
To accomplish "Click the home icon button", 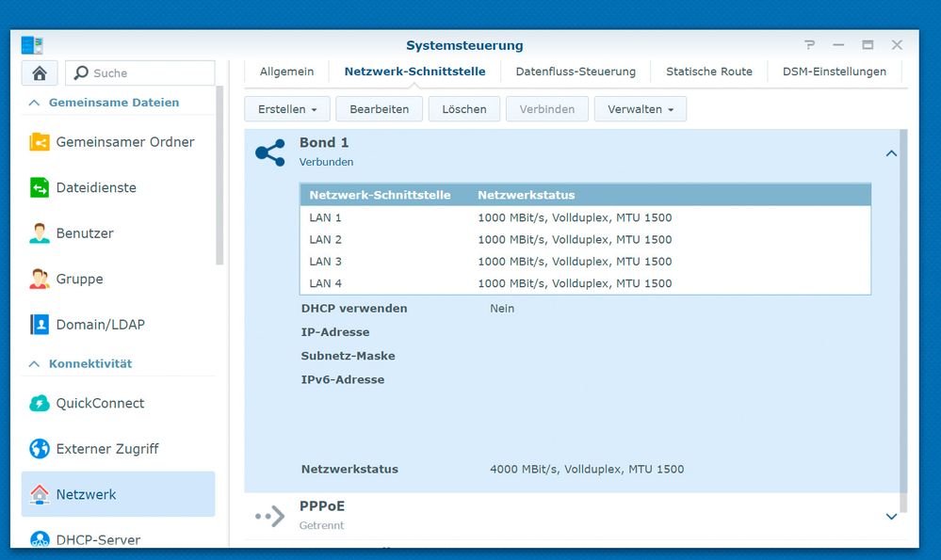I will (x=40, y=73).
